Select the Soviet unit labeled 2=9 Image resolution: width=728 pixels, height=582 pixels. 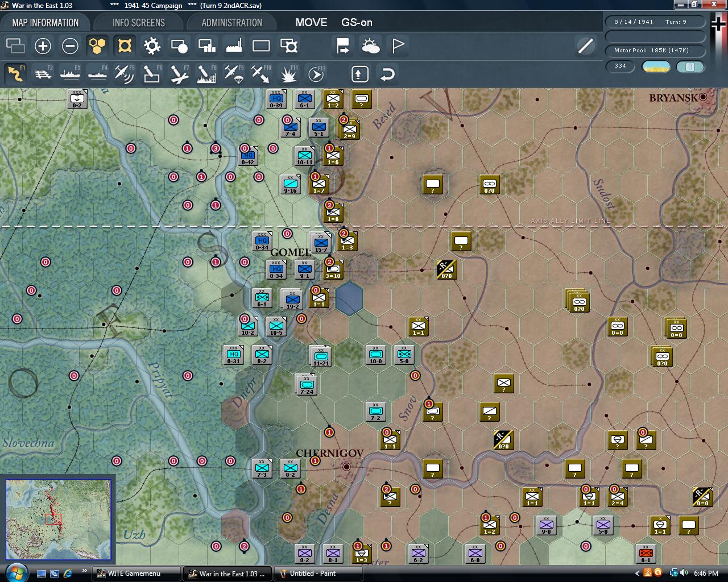click(x=349, y=129)
